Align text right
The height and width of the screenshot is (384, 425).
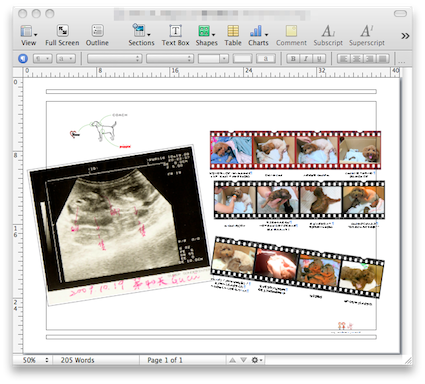(x=370, y=59)
